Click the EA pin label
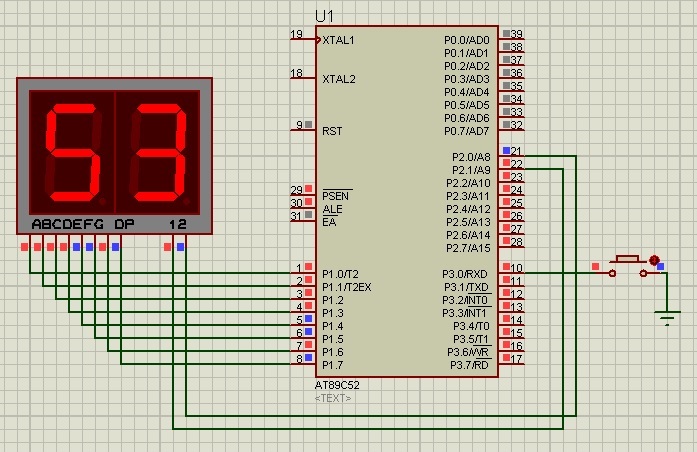The width and height of the screenshot is (697, 452). tap(329, 222)
